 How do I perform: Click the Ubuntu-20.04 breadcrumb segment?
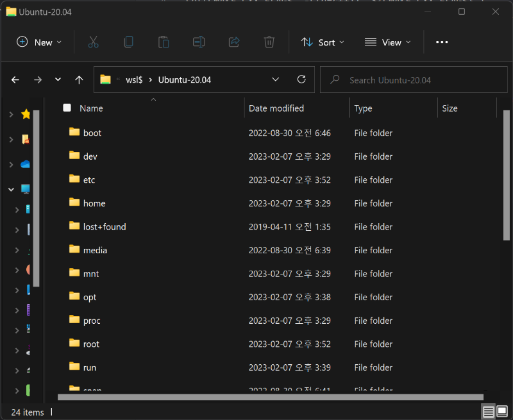pyautogui.click(x=185, y=80)
